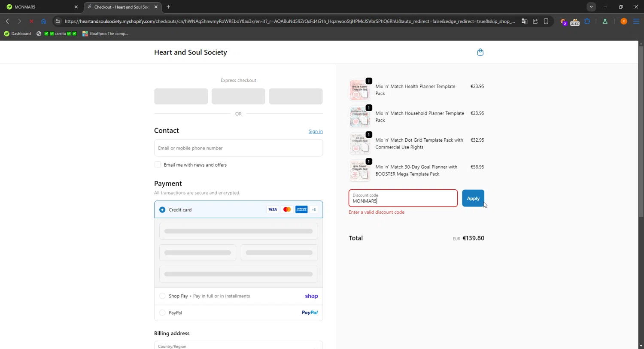Open the extension showing 6.13 badge
This screenshot has height=349, width=644.
click(575, 21)
